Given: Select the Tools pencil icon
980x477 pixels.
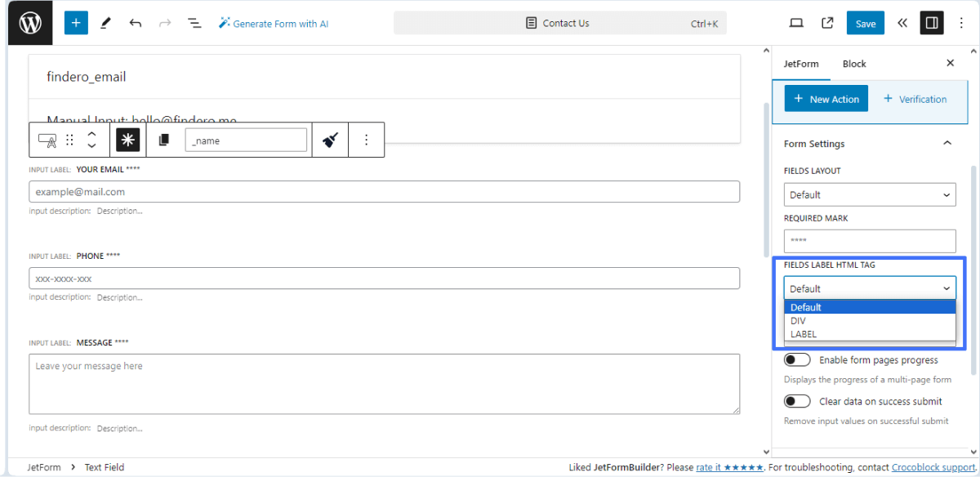Looking at the screenshot, I should 105,22.
